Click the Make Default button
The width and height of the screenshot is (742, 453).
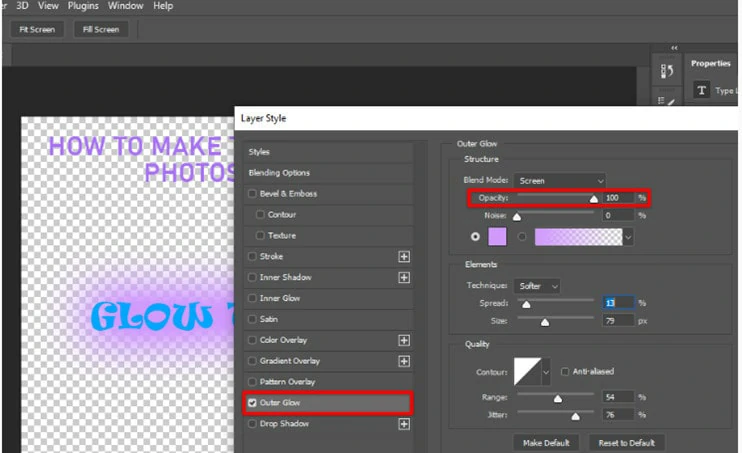[546, 443]
